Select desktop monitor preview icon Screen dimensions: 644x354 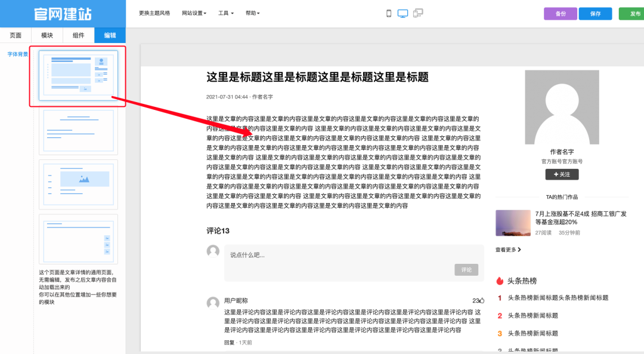pyautogui.click(x=403, y=13)
